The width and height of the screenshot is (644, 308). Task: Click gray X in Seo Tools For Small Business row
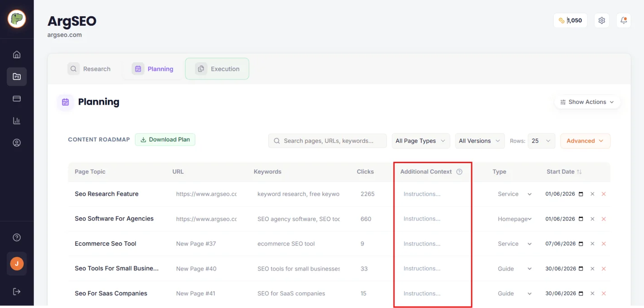pos(593,268)
